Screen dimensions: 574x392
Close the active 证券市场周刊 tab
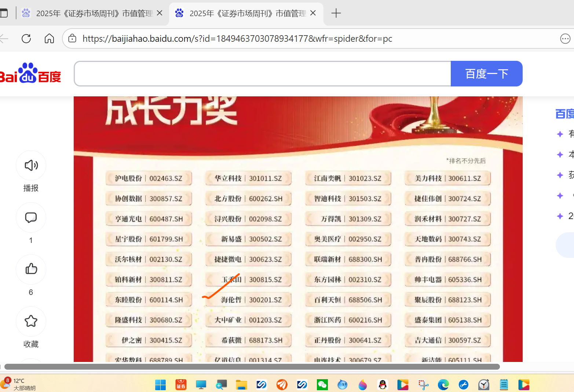[313, 13]
